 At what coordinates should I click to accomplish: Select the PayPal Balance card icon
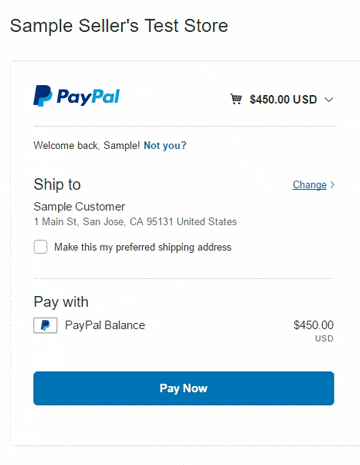coord(45,325)
